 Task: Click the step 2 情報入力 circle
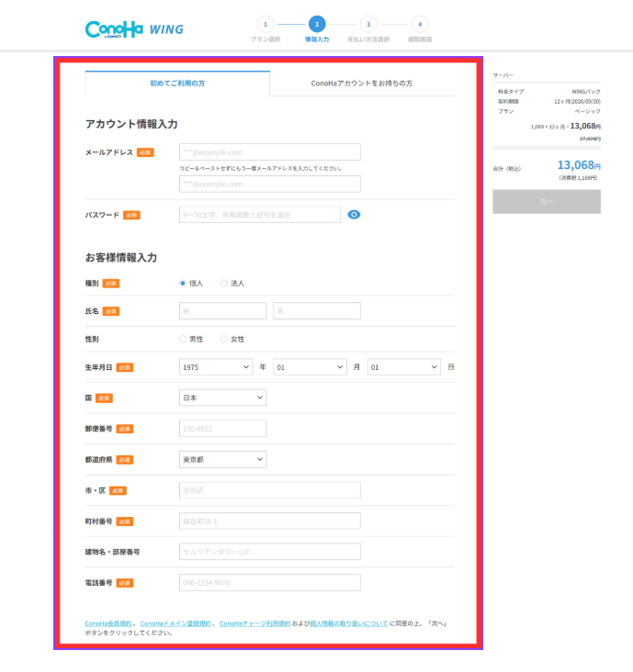coord(317,24)
